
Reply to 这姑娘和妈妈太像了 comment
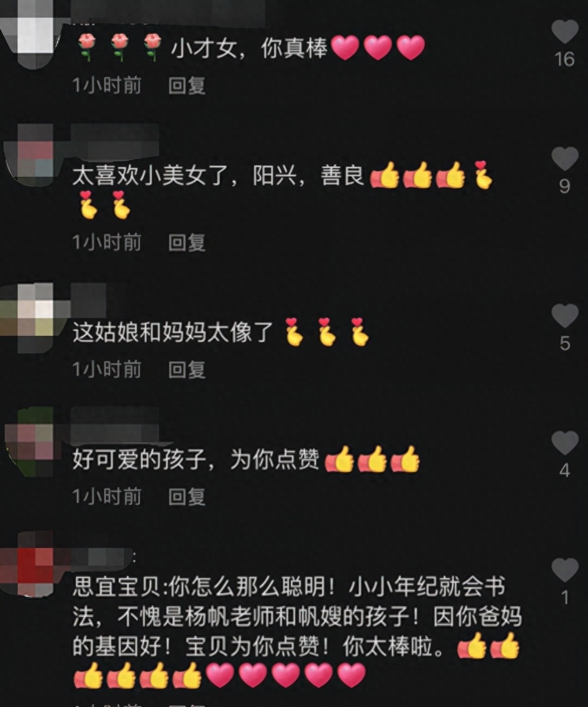click(x=187, y=369)
